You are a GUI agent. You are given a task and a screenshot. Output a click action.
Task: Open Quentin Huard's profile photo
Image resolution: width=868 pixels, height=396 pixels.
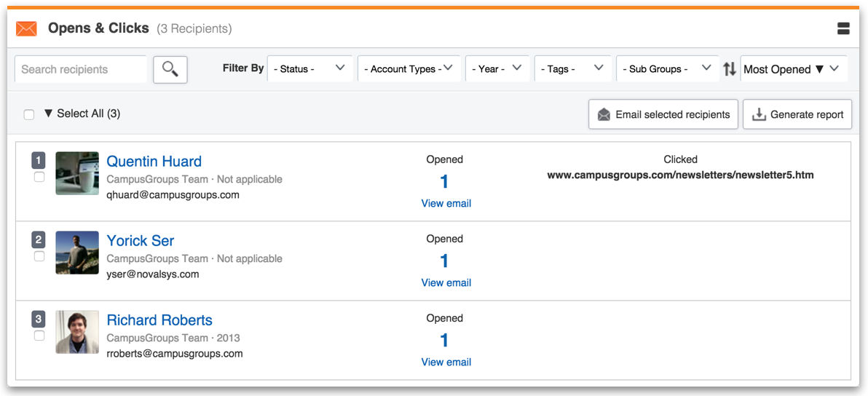[x=77, y=173]
